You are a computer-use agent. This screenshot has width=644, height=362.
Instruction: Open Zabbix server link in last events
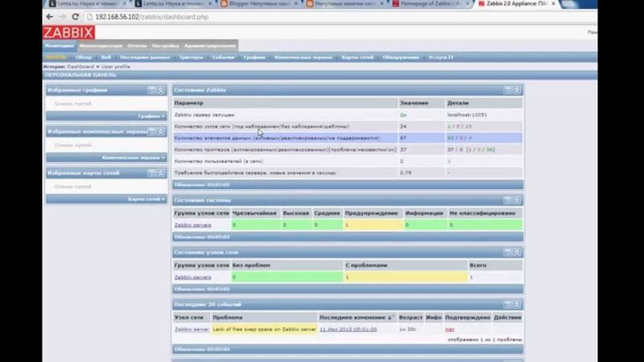pyautogui.click(x=192, y=329)
